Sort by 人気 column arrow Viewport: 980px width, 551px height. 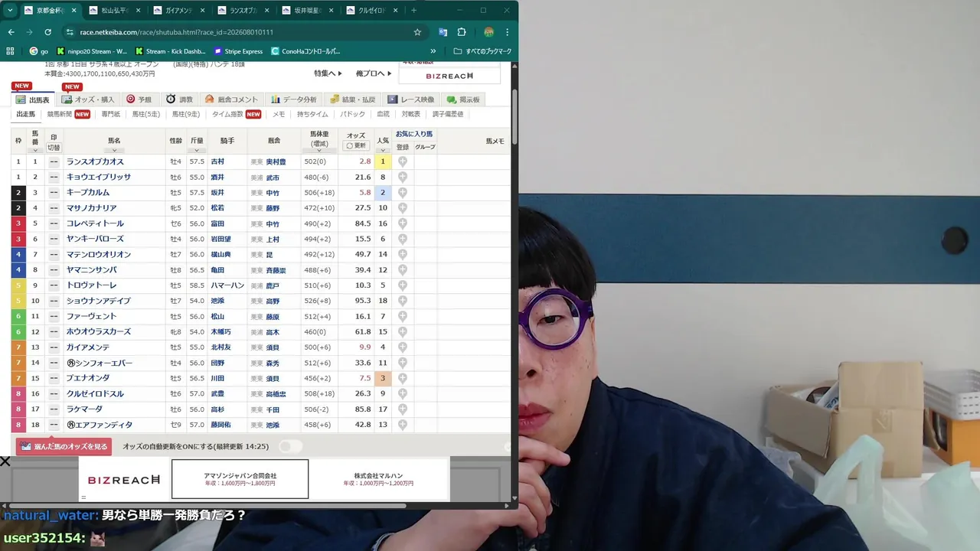coord(383,150)
